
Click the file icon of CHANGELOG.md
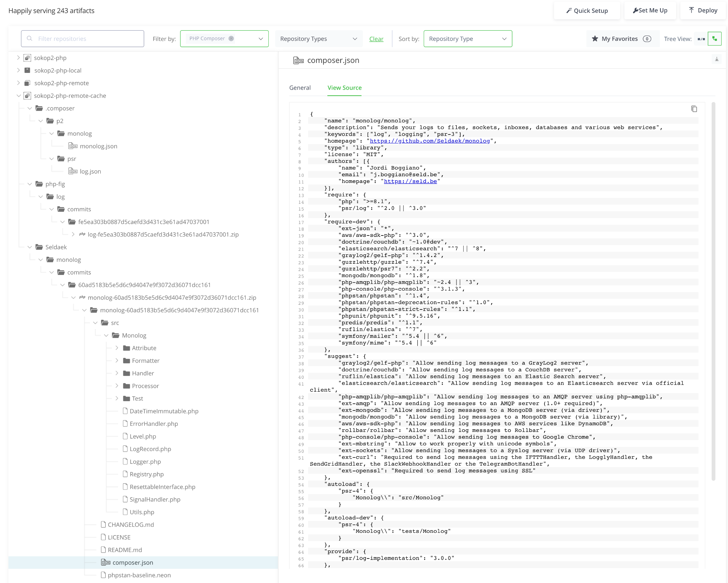click(x=103, y=524)
